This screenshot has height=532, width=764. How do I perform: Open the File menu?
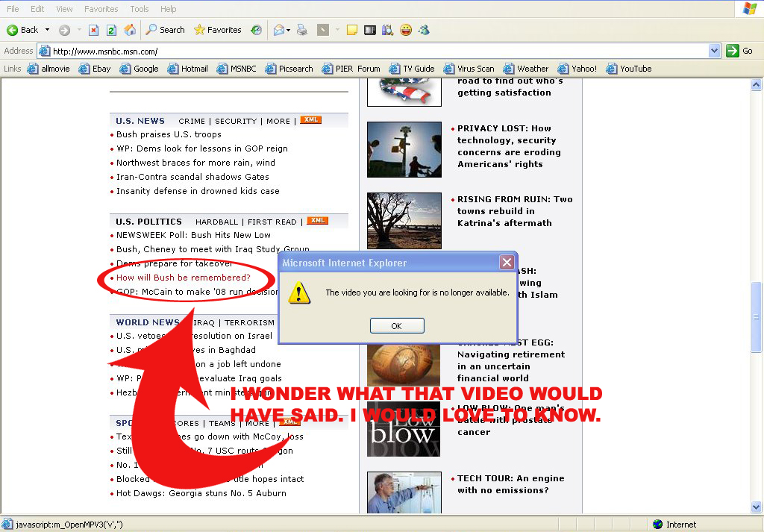[13, 9]
